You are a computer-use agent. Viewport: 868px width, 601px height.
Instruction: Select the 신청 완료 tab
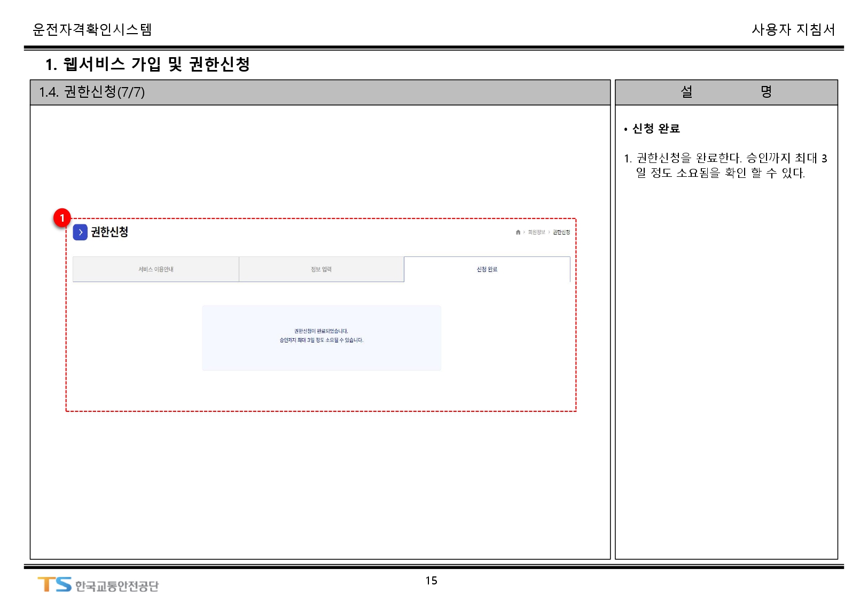487,269
